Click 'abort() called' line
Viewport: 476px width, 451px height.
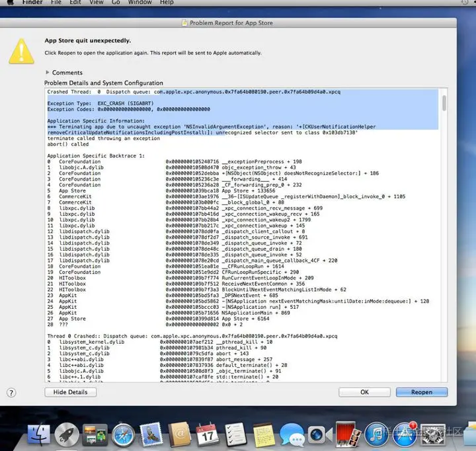pyautogui.click(x=68, y=144)
